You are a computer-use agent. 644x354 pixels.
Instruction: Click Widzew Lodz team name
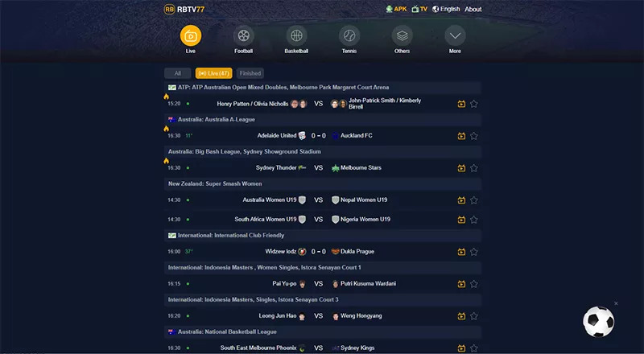(x=281, y=251)
